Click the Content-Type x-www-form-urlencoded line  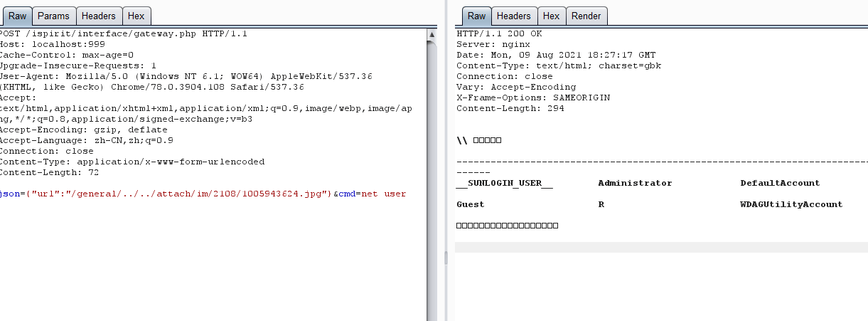(132, 162)
